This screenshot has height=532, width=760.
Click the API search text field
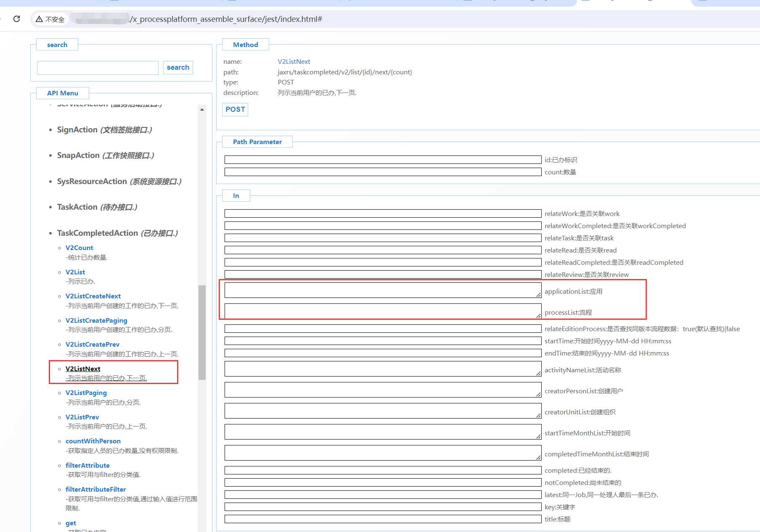[x=98, y=68]
